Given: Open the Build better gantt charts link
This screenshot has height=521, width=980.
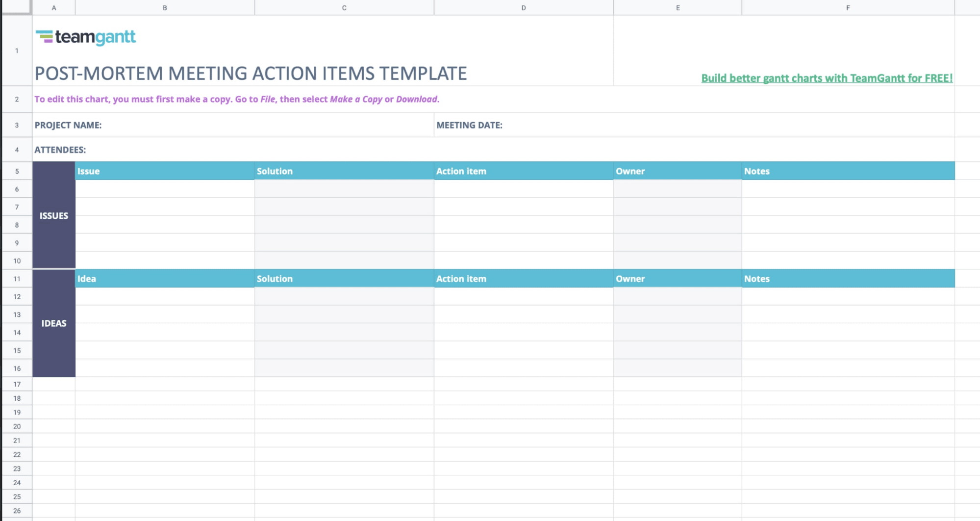Looking at the screenshot, I should [827, 78].
